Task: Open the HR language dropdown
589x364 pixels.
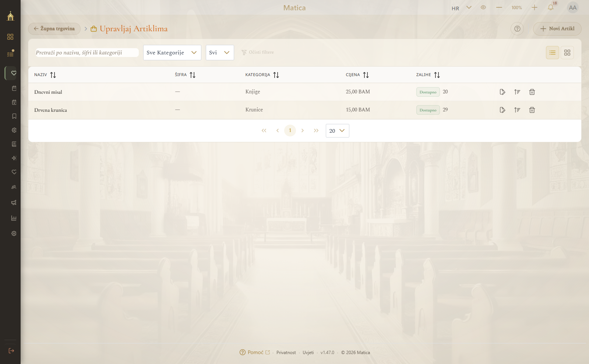Action: click(461, 8)
